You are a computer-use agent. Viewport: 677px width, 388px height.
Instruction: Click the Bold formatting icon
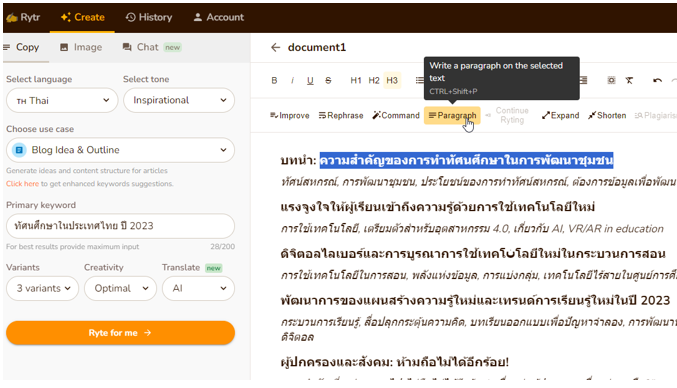pos(274,80)
